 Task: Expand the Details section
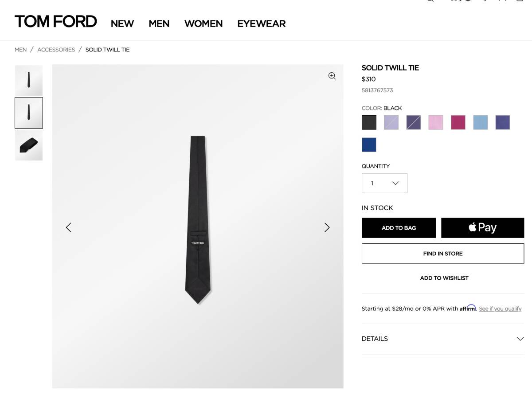(x=442, y=339)
